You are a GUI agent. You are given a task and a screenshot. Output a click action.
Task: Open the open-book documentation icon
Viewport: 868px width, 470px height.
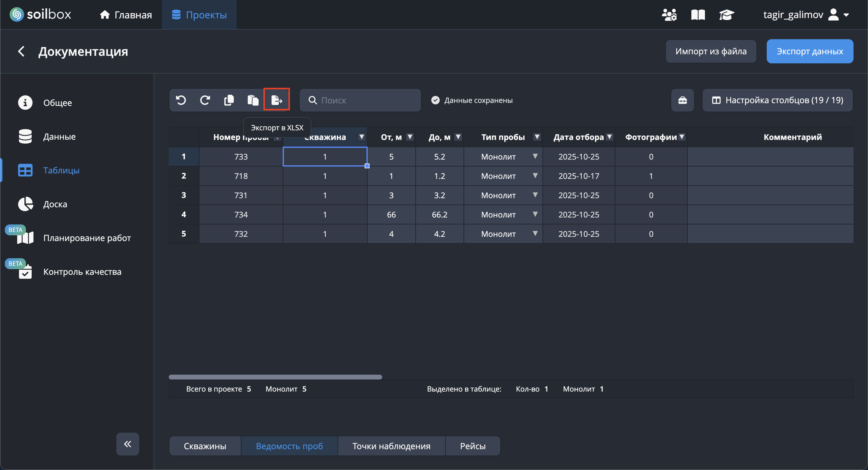[698, 15]
